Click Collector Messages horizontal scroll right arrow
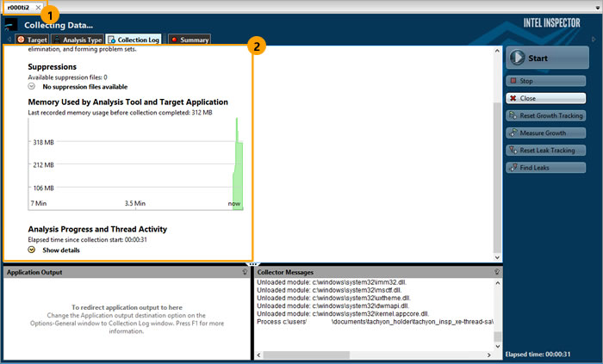This screenshot has height=364, width=603. [489, 355]
